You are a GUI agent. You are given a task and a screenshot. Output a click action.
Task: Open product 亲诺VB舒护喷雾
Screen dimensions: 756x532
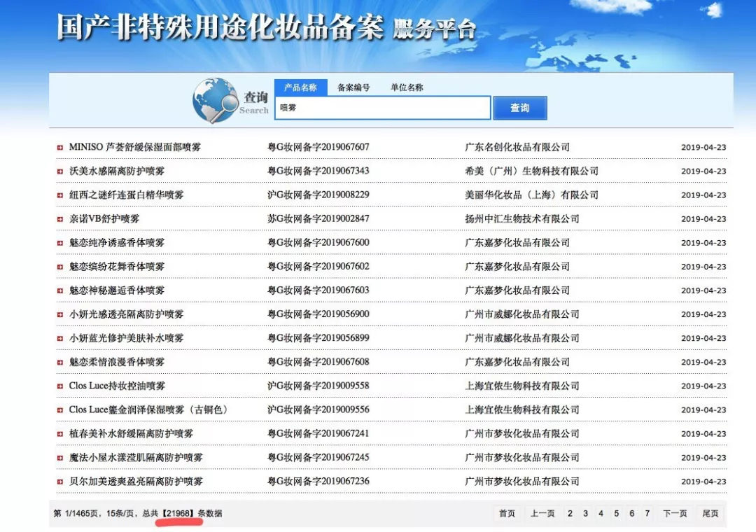pos(104,218)
